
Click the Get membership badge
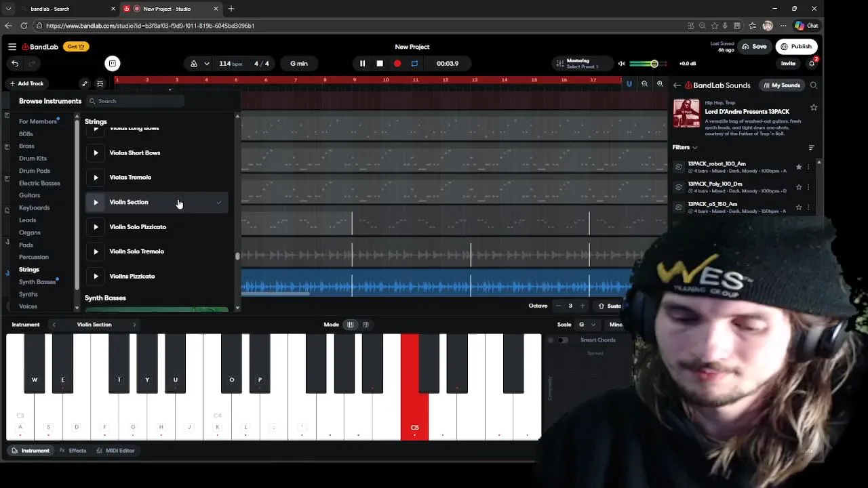pos(76,47)
